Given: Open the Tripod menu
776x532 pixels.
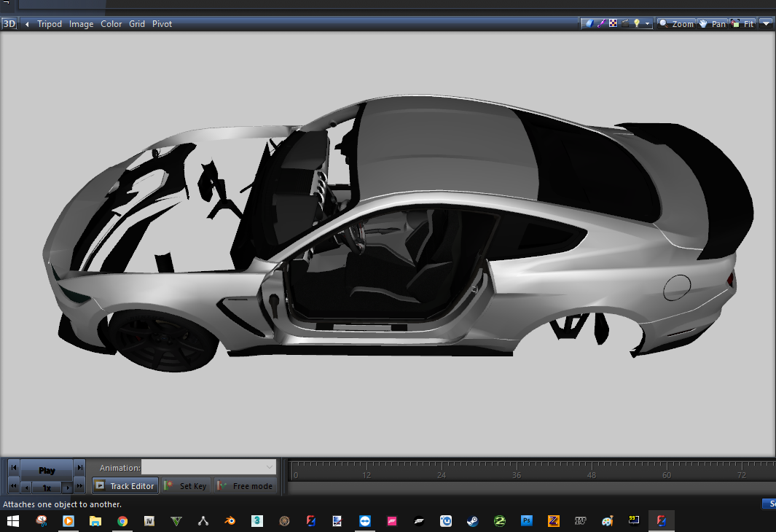Looking at the screenshot, I should pos(50,24).
